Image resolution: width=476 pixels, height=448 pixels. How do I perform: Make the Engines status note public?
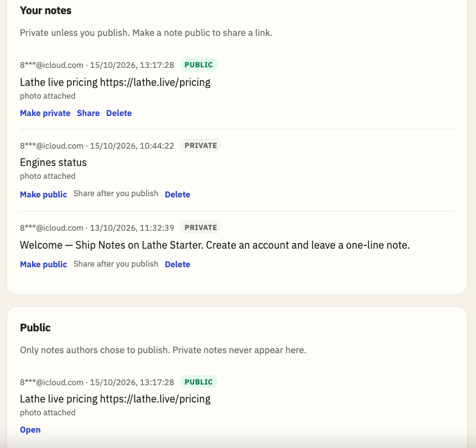(44, 194)
